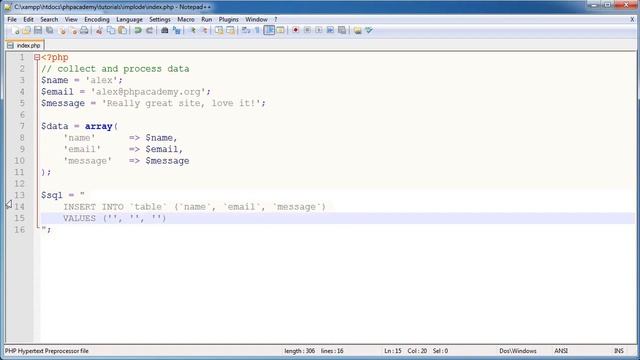The width and height of the screenshot is (640, 360).
Task: Click the Print toolbar icon
Action: (x=84, y=31)
